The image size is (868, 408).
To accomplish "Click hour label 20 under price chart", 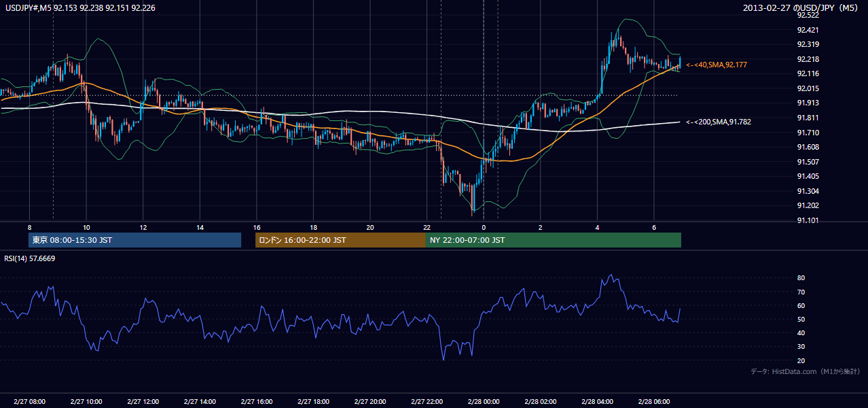I will (x=370, y=227).
